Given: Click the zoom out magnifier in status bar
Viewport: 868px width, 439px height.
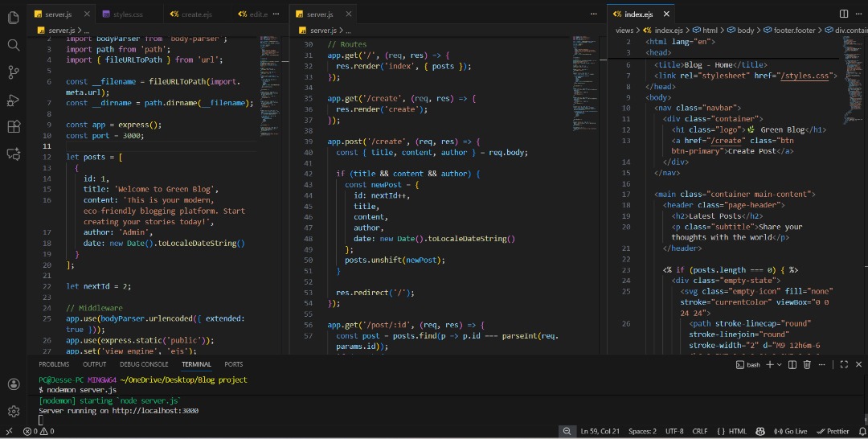Looking at the screenshot, I should point(567,431).
